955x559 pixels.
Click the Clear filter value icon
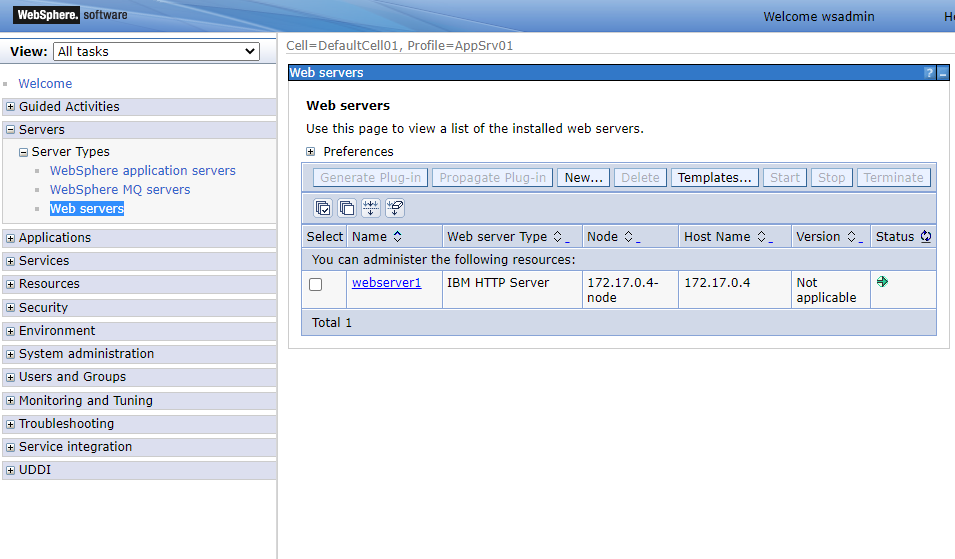[x=395, y=208]
